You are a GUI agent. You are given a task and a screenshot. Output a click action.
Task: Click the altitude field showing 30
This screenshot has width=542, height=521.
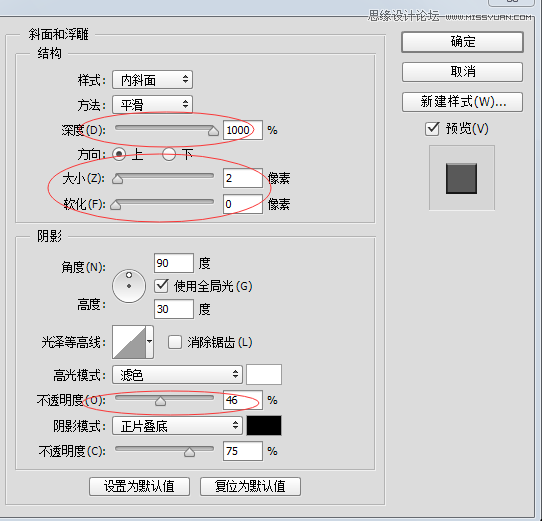pyautogui.click(x=174, y=309)
